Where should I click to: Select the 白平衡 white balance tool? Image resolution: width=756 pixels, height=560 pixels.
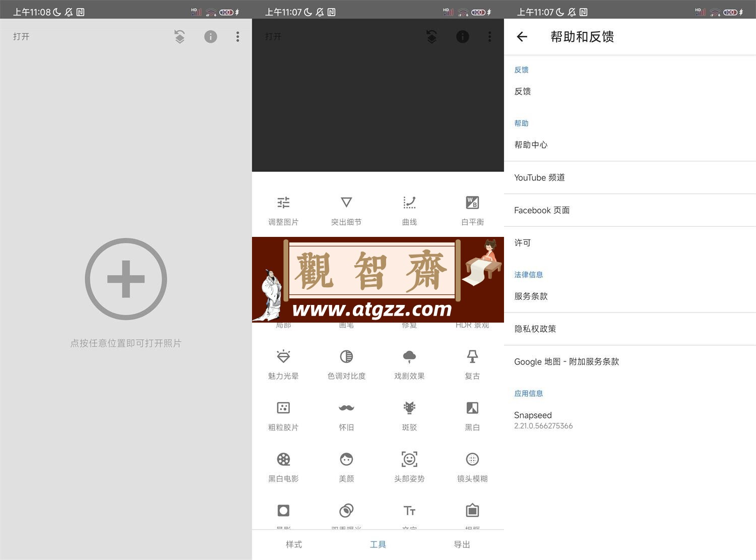[x=472, y=211]
